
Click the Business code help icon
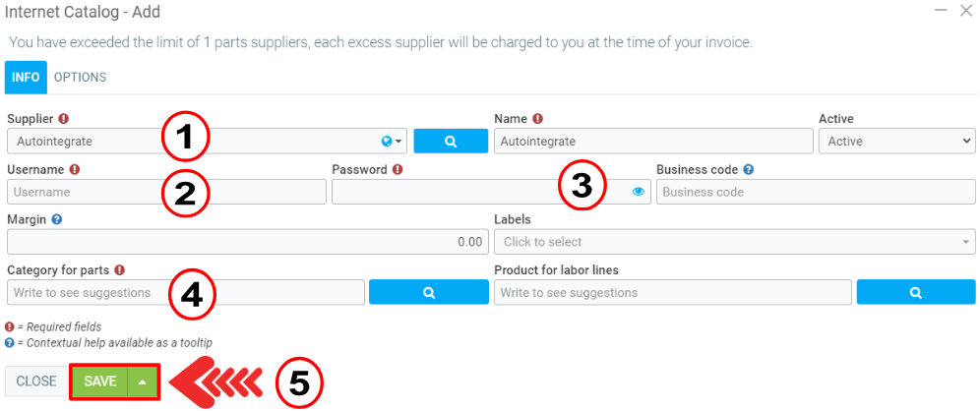pos(749,169)
